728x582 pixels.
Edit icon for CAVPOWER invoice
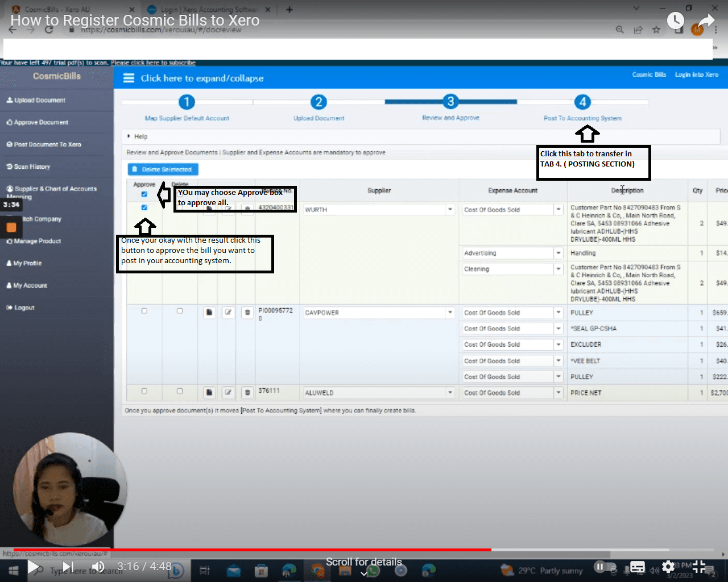pos(228,312)
